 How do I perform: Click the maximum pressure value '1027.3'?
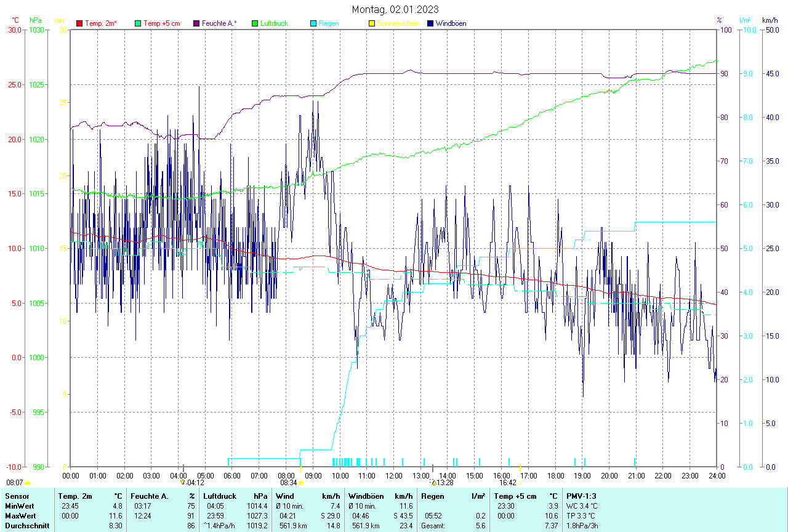257,515
